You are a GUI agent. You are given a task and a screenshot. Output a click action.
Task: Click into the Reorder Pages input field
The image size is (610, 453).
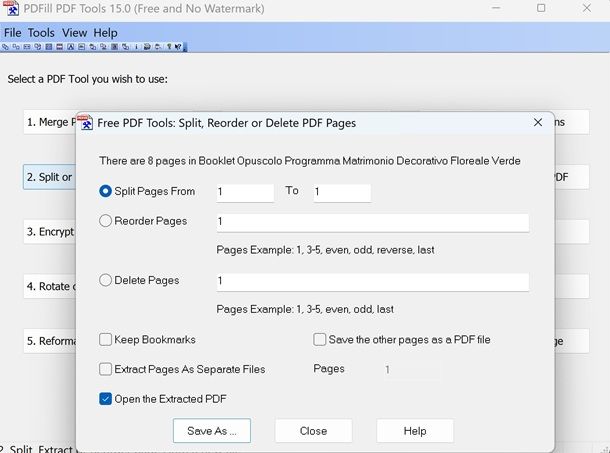pos(373,223)
